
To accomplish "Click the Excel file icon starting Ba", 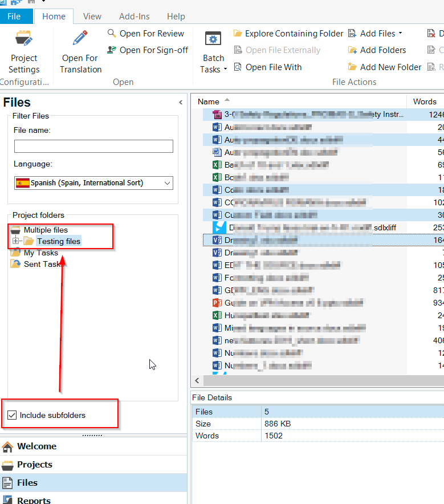I will point(217,165).
